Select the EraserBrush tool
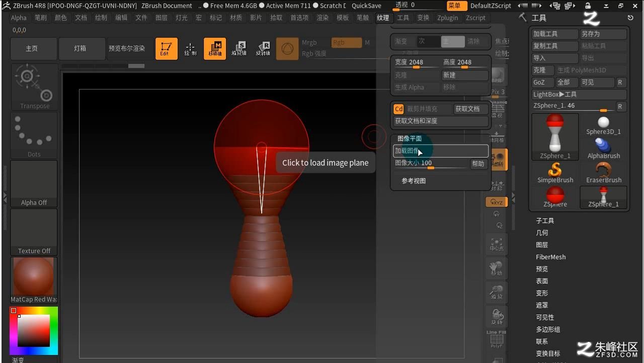The height and width of the screenshot is (363, 644). [x=603, y=173]
